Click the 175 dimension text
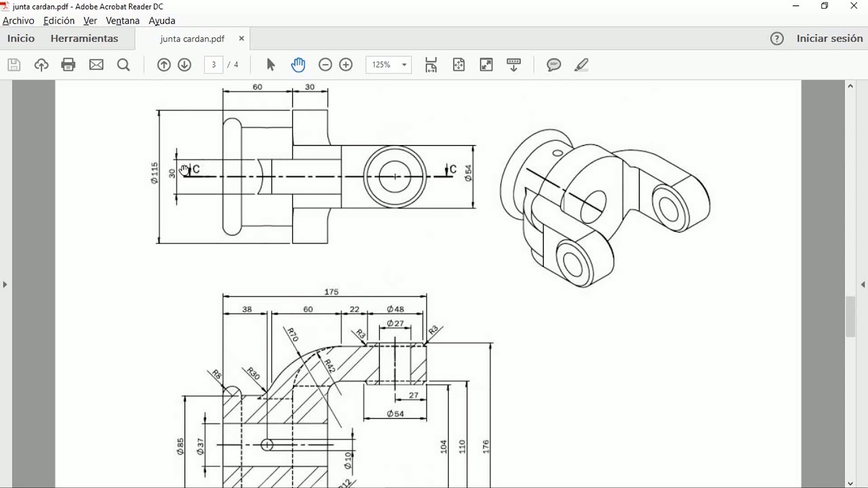 pos(331,292)
